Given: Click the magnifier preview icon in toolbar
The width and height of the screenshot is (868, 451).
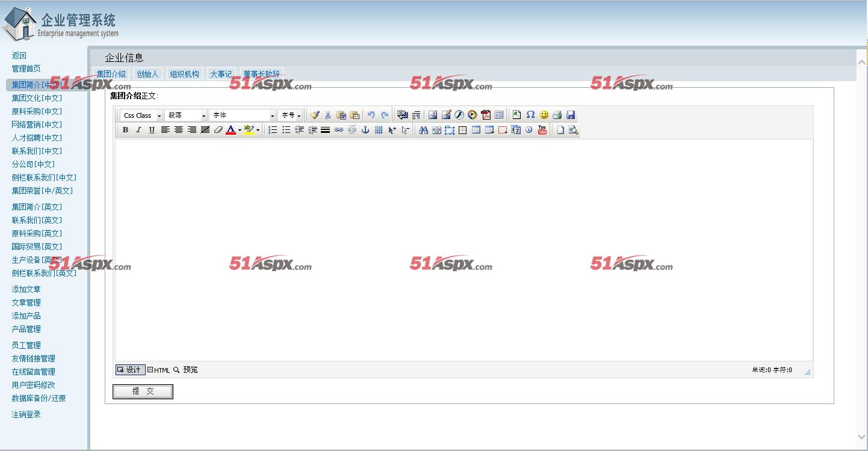Looking at the screenshot, I should 574,130.
